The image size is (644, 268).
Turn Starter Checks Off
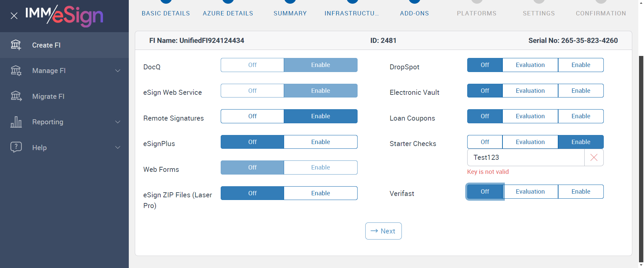(485, 142)
